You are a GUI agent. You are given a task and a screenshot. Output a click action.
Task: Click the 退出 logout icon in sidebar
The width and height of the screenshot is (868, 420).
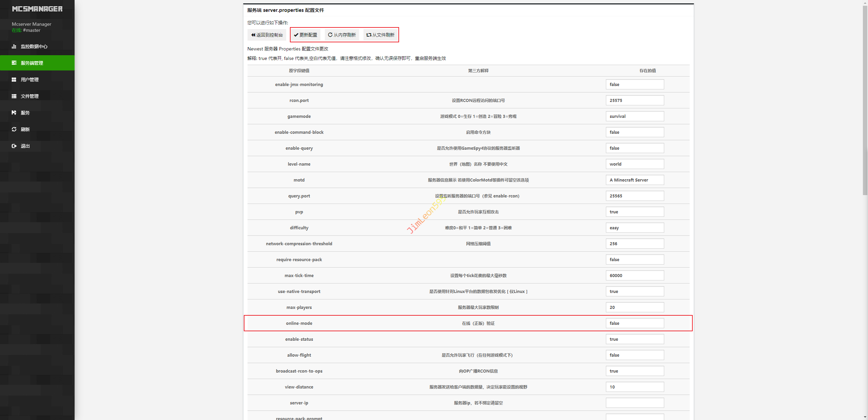pyautogui.click(x=14, y=146)
